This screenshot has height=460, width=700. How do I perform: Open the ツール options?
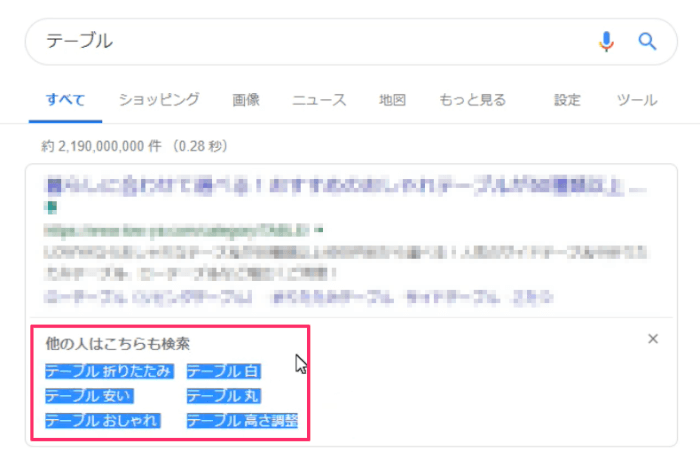point(637,100)
